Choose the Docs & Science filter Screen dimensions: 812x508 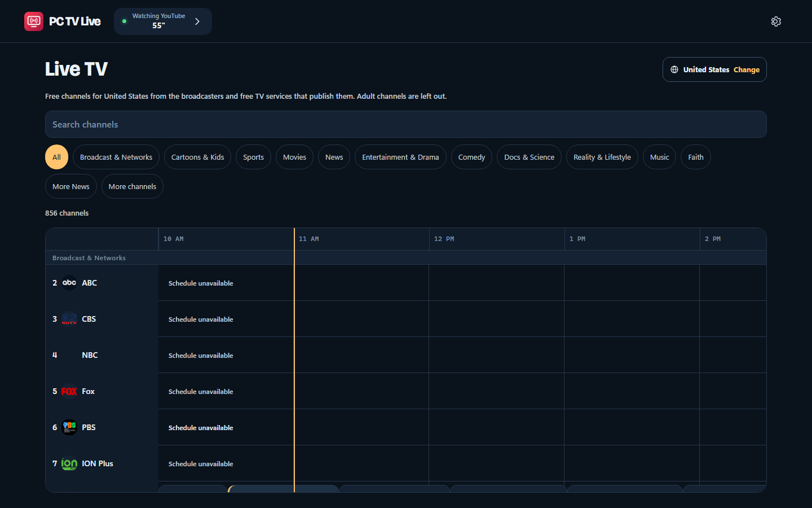click(529, 157)
